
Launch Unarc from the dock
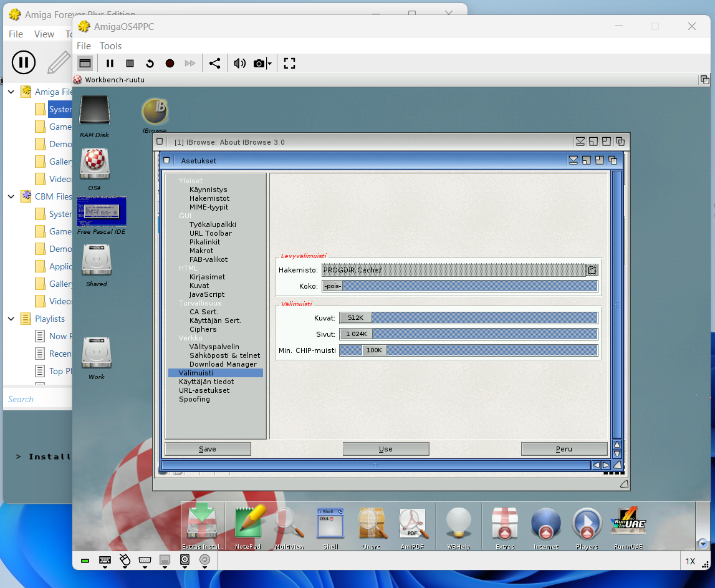tap(372, 527)
